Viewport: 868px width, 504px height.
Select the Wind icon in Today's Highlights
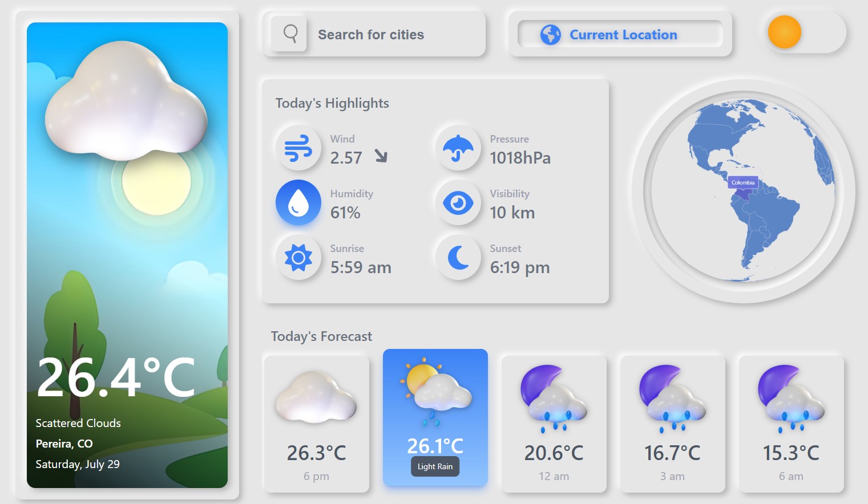[298, 148]
